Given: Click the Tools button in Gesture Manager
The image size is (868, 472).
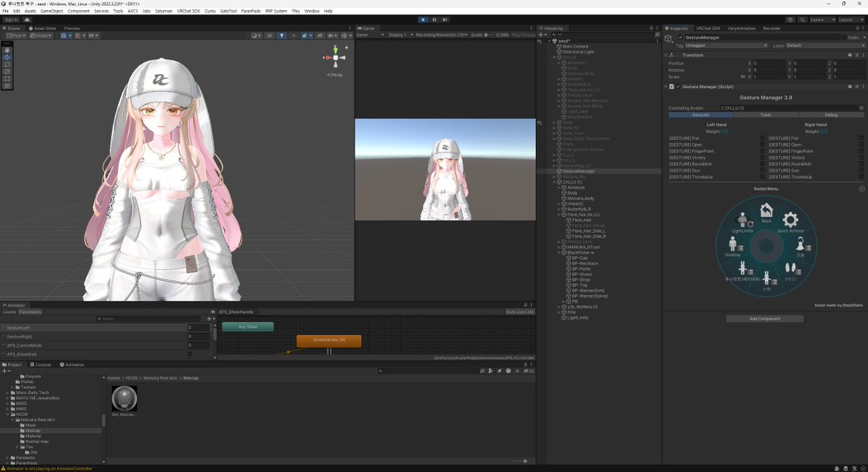Looking at the screenshot, I should [x=765, y=115].
